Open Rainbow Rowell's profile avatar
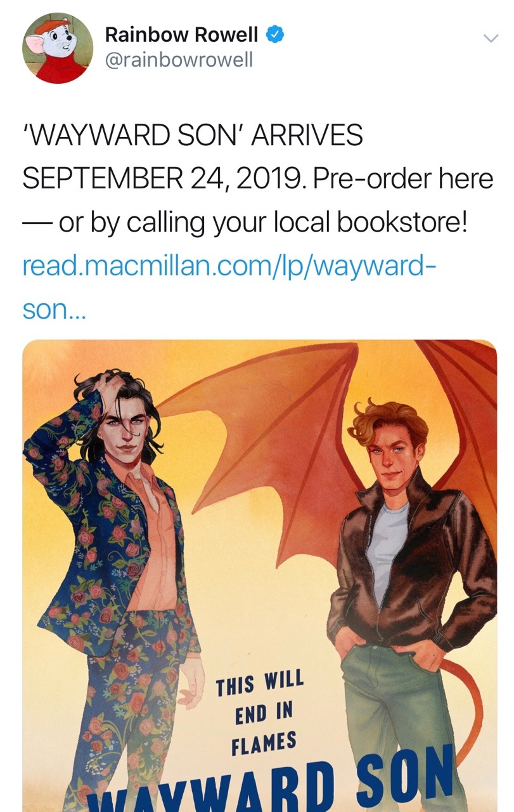 58,48
